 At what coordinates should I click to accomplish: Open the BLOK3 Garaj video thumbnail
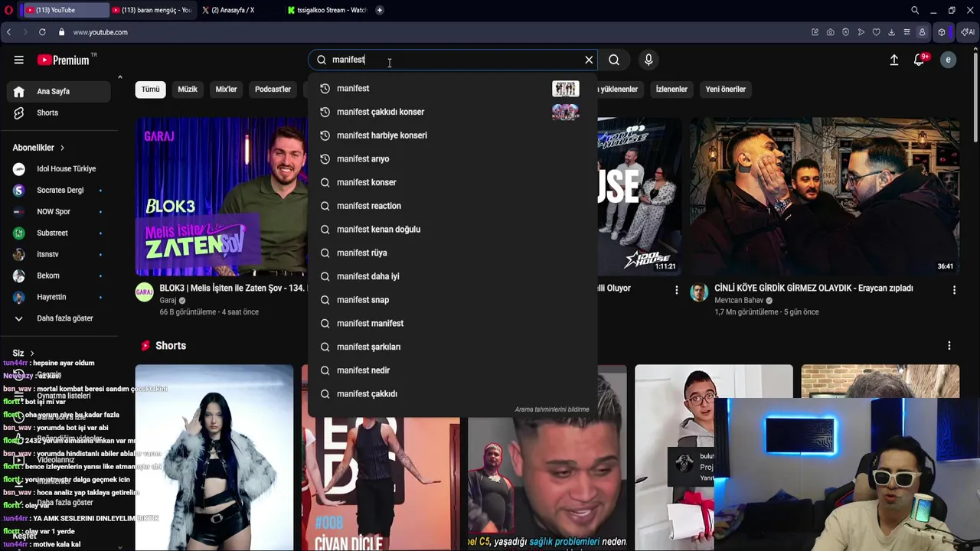pyautogui.click(x=221, y=197)
